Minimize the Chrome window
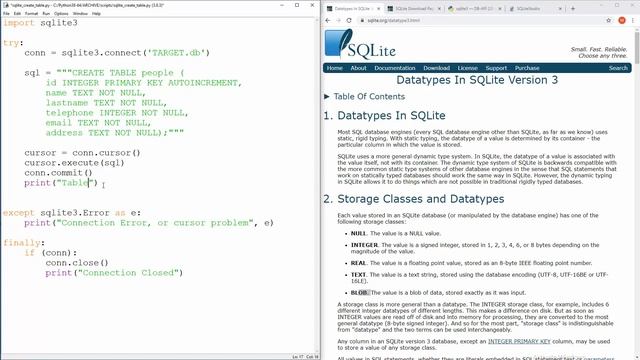640x360 pixels. [602, 5]
